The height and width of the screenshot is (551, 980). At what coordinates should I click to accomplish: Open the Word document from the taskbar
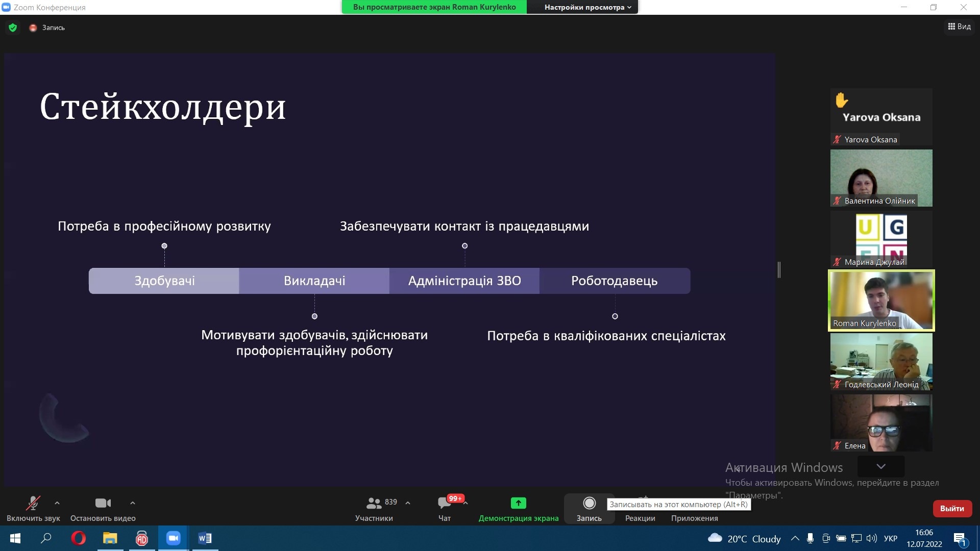click(205, 538)
